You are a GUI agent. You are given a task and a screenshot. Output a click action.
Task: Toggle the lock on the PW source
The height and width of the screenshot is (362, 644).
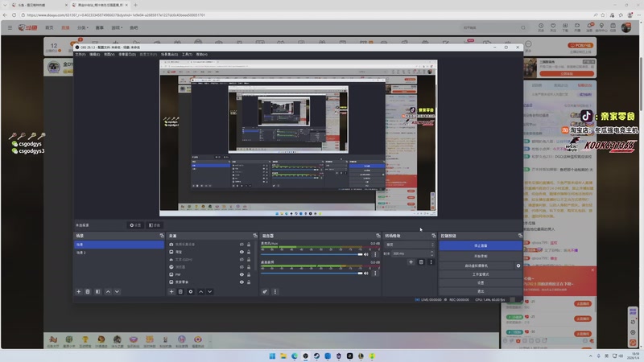[x=249, y=274]
